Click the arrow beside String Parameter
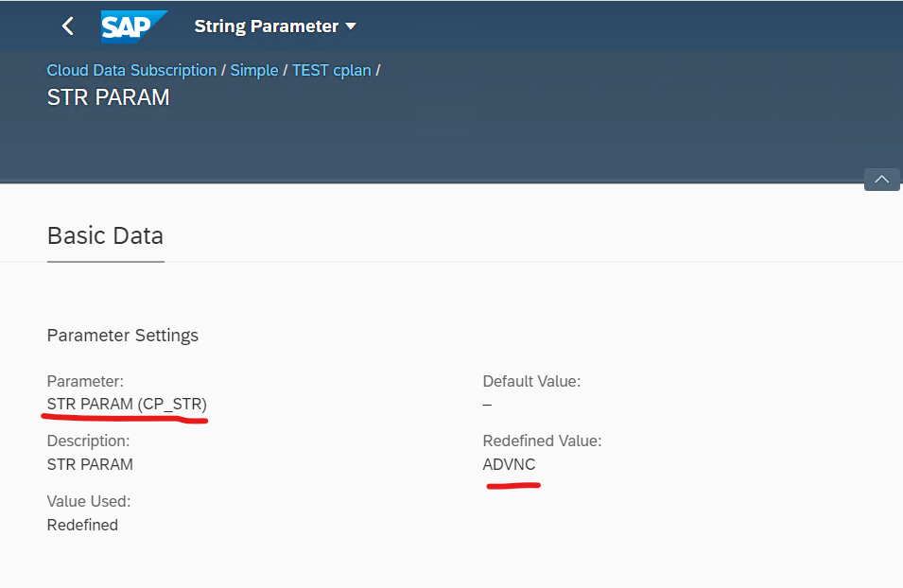 click(x=351, y=26)
